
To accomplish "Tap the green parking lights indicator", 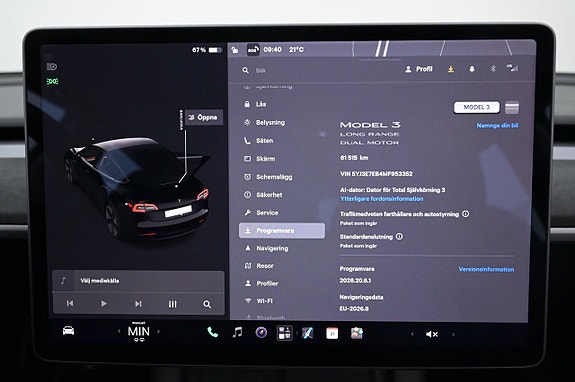I will click(x=52, y=81).
